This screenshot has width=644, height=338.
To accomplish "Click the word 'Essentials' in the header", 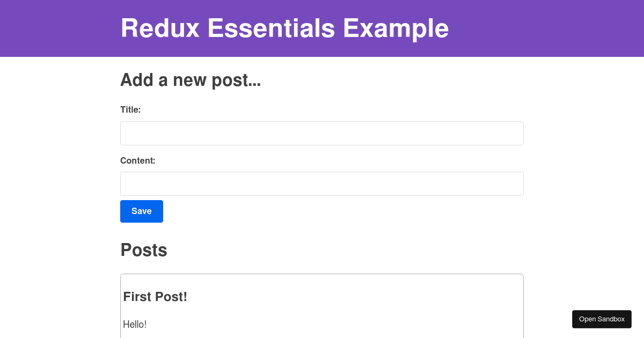I will [x=271, y=28].
